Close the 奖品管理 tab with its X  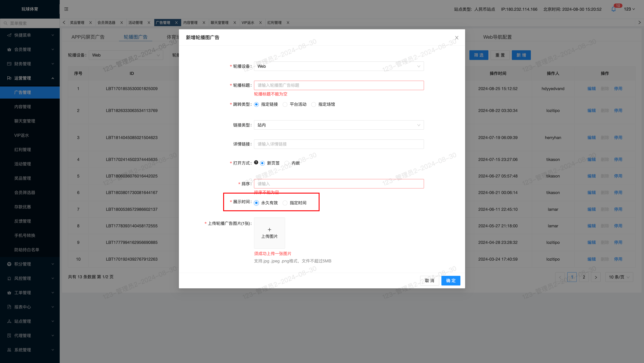[91, 23]
